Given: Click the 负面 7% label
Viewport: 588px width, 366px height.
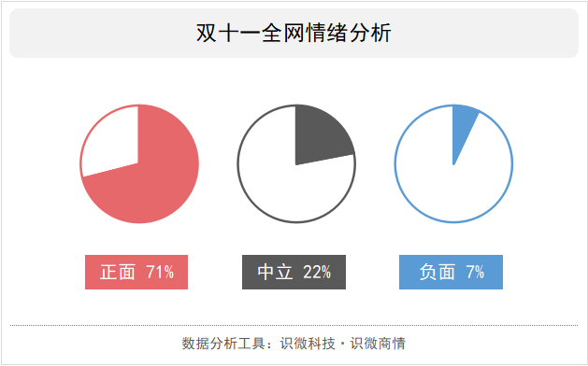Looking at the screenshot, I should [x=452, y=272].
